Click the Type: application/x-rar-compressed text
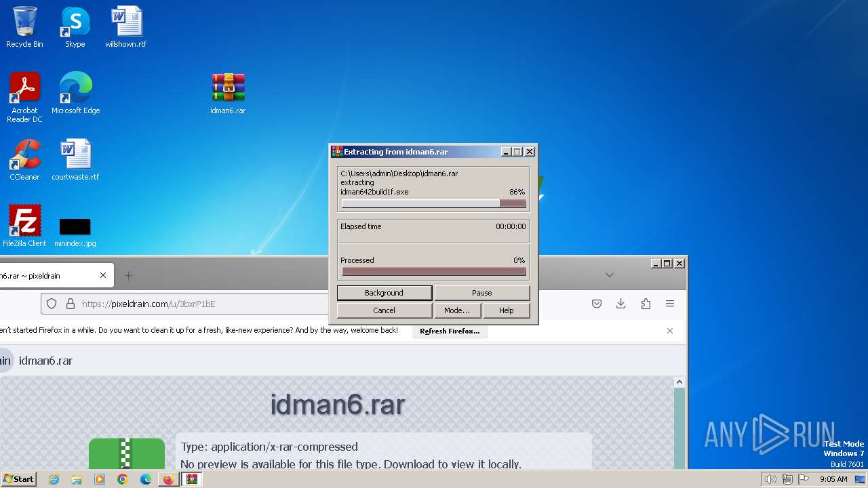This screenshot has width=868, height=488. point(269,447)
